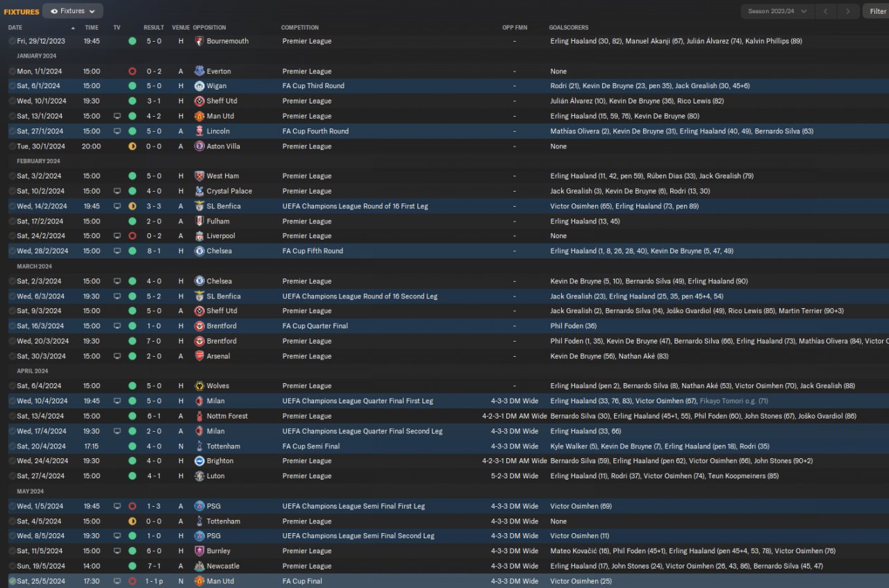Click the Venue column header
Image resolution: width=889 pixels, height=588 pixels.
pos(181,28)
